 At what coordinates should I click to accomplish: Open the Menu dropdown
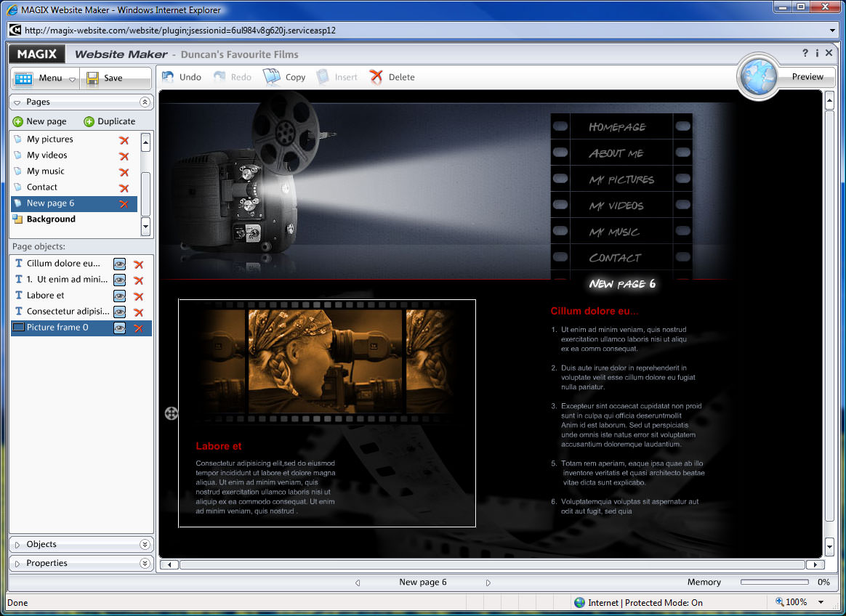(x=45, y=78)
